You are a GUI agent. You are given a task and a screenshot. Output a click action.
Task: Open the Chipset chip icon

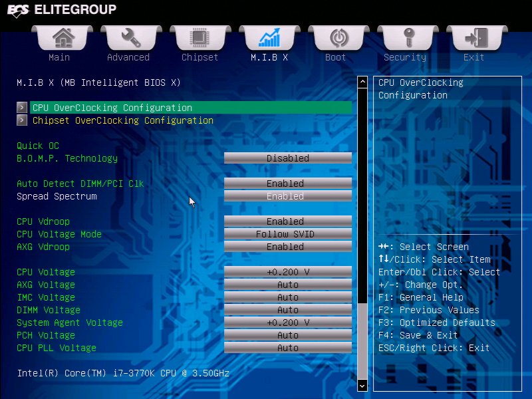coord(199,39)
